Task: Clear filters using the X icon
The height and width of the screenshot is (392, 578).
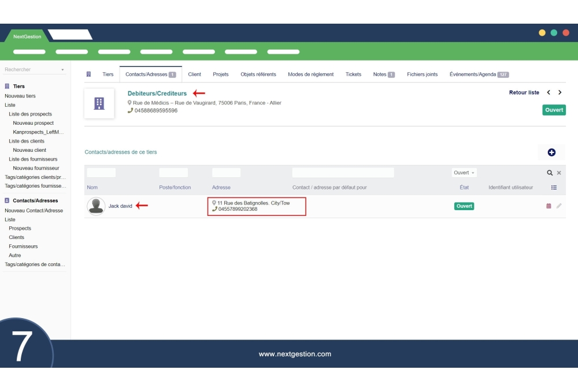Action: pos(558,172)
